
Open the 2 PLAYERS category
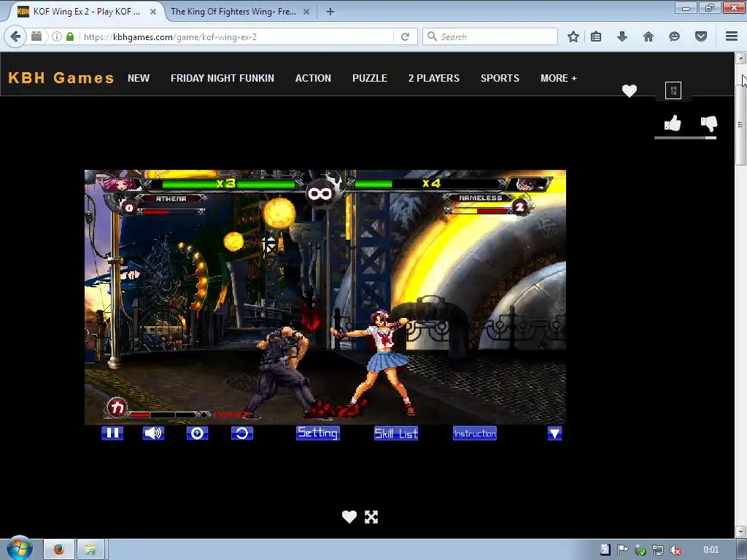[x=434, y=78]
